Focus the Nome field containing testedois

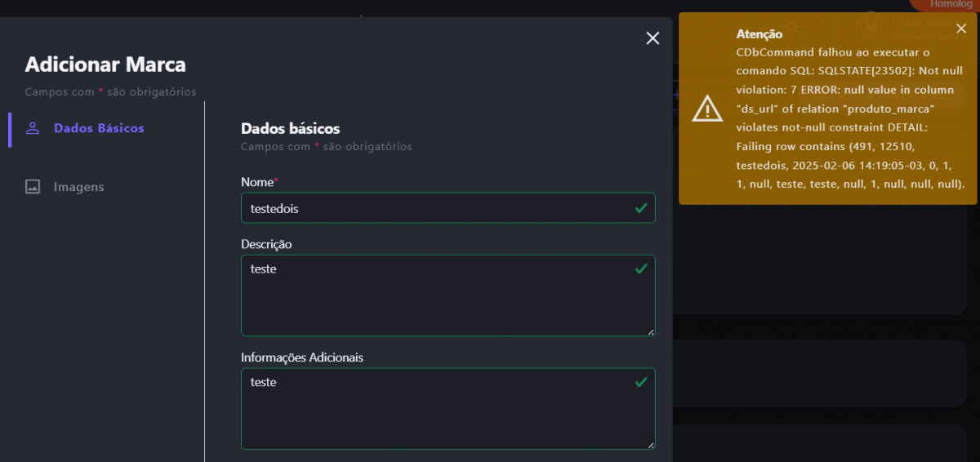433,208
